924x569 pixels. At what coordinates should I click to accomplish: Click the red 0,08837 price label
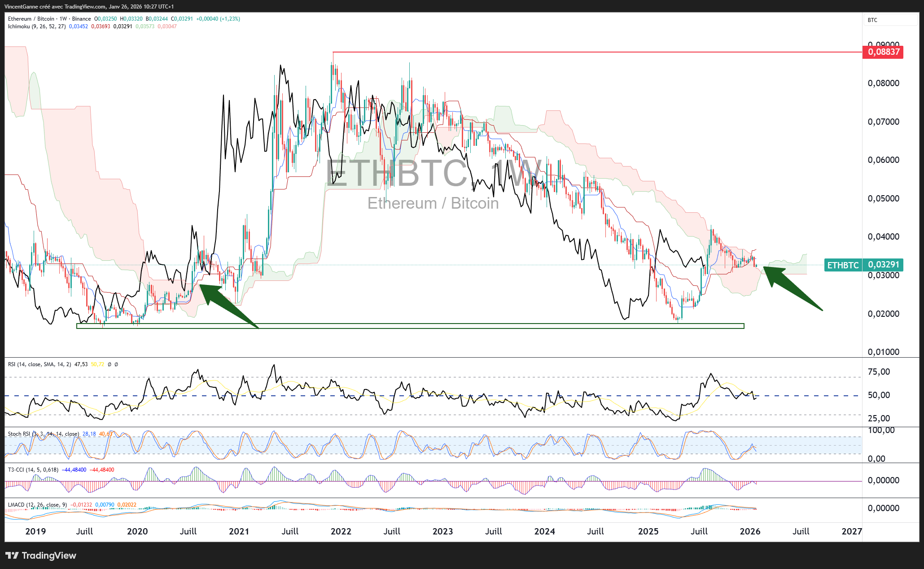pos(883,52)
